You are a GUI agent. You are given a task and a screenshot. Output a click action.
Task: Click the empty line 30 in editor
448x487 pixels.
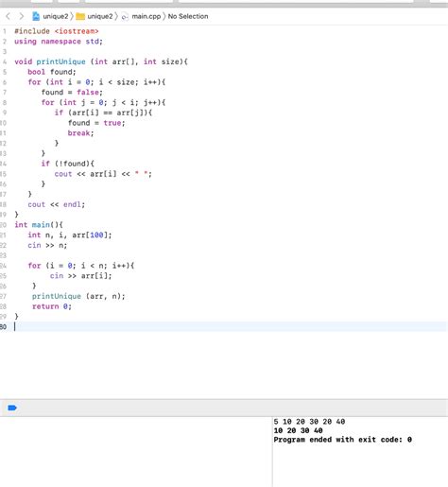224,326
